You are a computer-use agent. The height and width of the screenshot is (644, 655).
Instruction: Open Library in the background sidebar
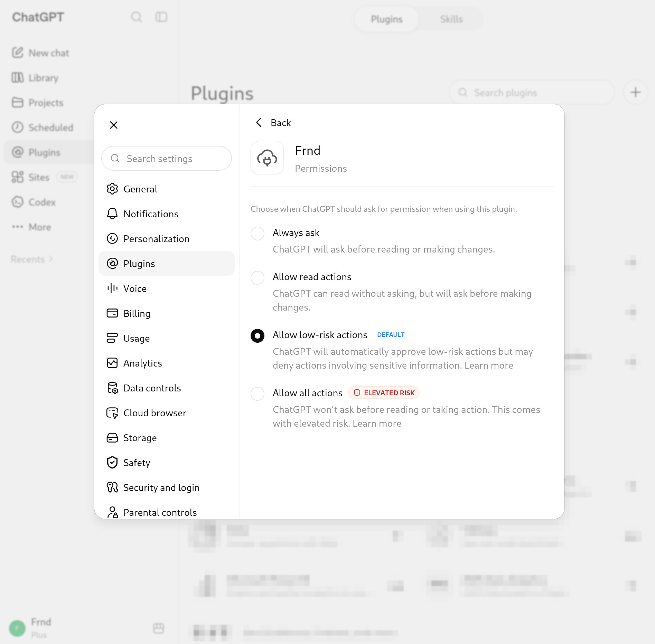pos(35,78)
